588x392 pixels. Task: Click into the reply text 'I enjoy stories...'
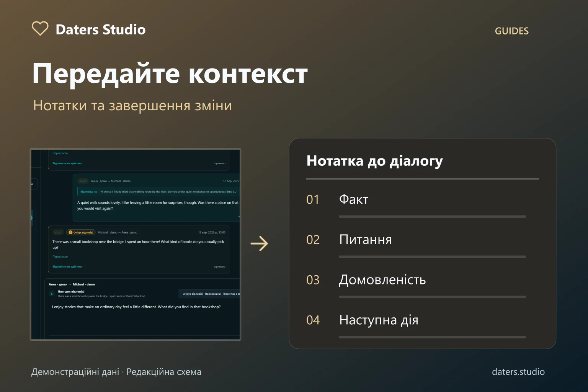click(x=136, y=307)
